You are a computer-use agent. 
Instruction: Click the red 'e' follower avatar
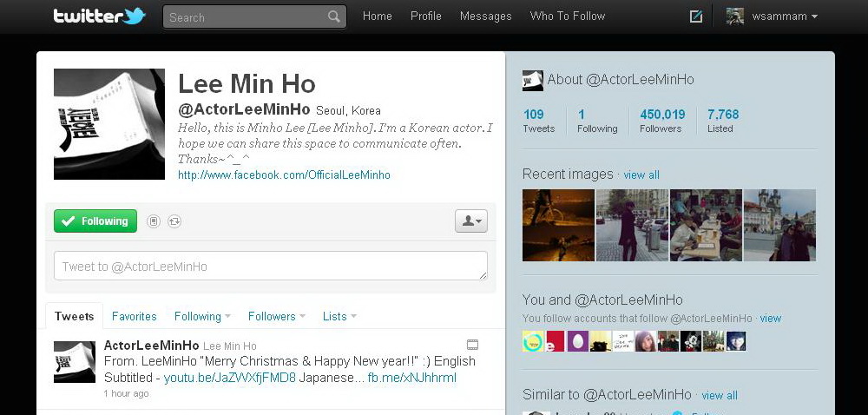click(x=556, y=341)
